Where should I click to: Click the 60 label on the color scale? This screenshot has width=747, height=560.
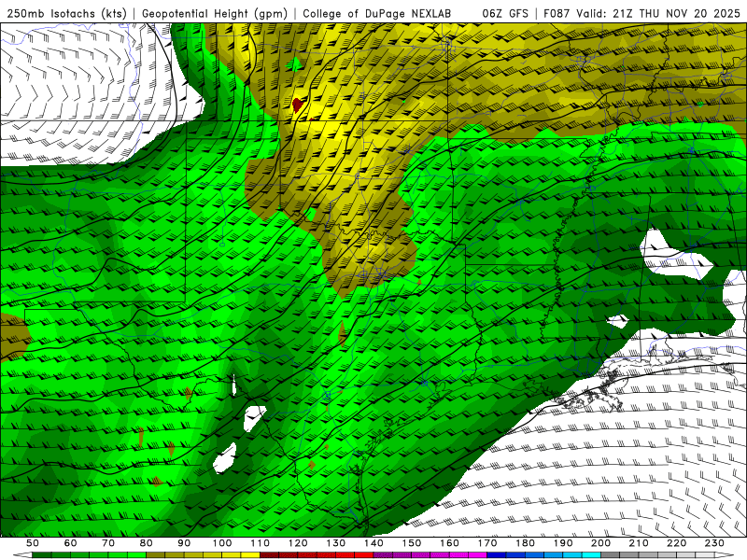click(x=70, y=543)
